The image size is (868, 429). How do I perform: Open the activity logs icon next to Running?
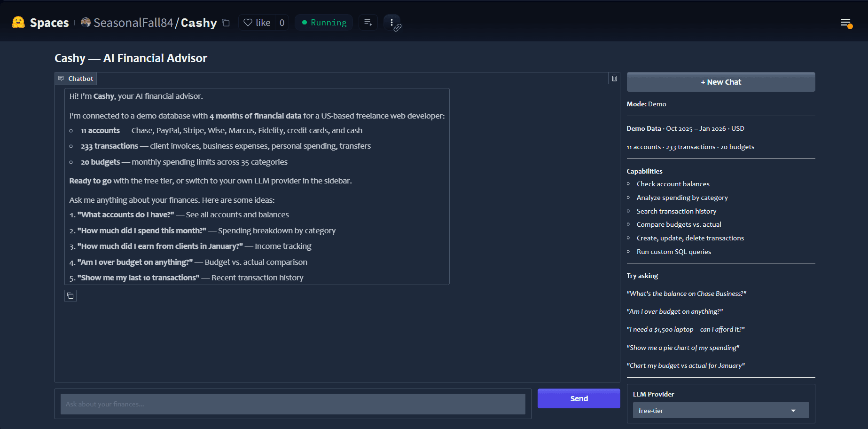tap(368, 22)
